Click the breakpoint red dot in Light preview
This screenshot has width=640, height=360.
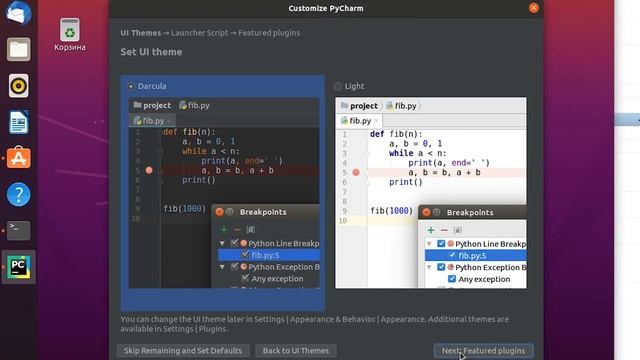356,172
